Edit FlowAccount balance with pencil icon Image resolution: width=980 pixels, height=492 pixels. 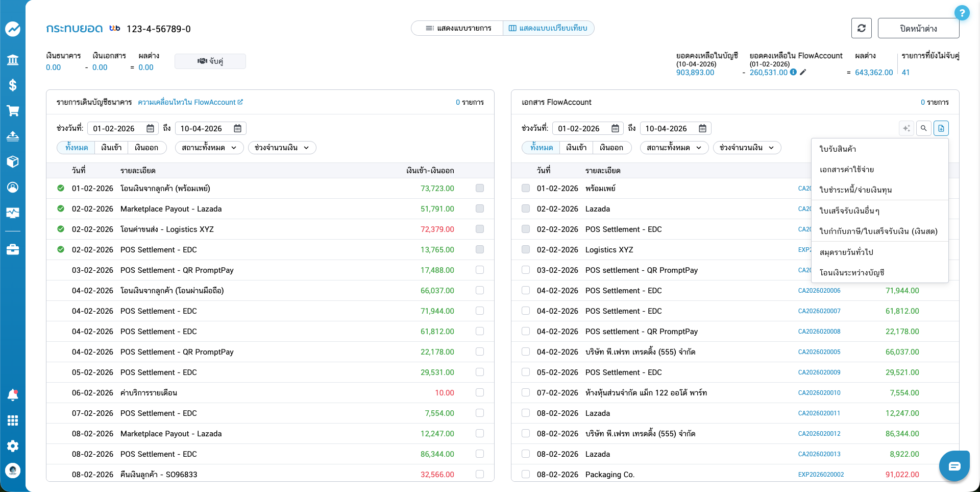coord(803,73)
